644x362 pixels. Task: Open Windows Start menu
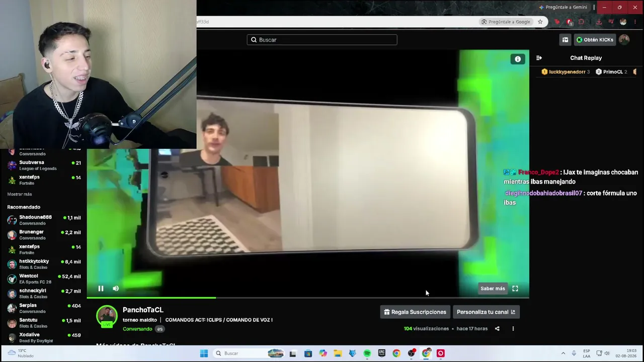pos(204,353)
